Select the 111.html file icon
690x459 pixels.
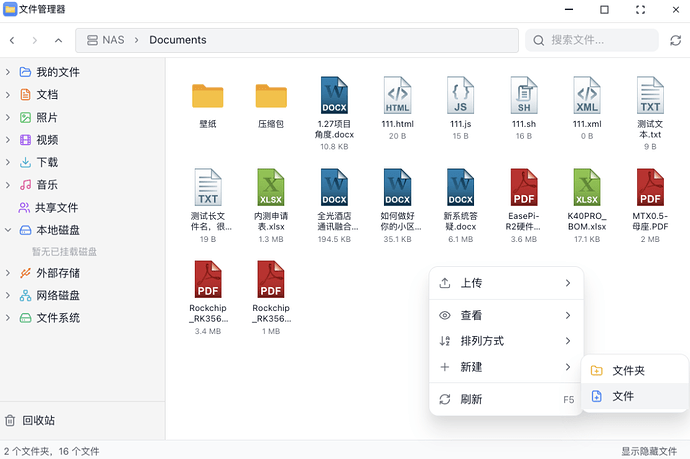coord(397,97)
